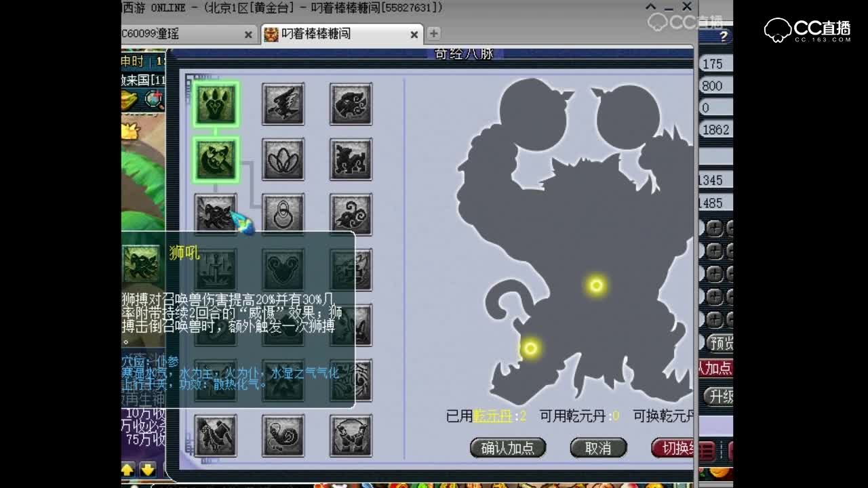Viewport: 868px width, 488px height.
Task: Click the red 加点 button
Action: 716,369
